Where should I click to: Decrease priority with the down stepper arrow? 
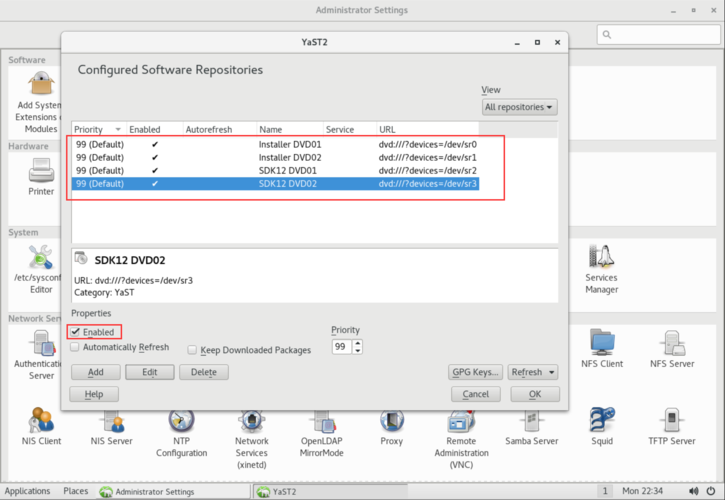pyautogui.click(x=357, y=351)
